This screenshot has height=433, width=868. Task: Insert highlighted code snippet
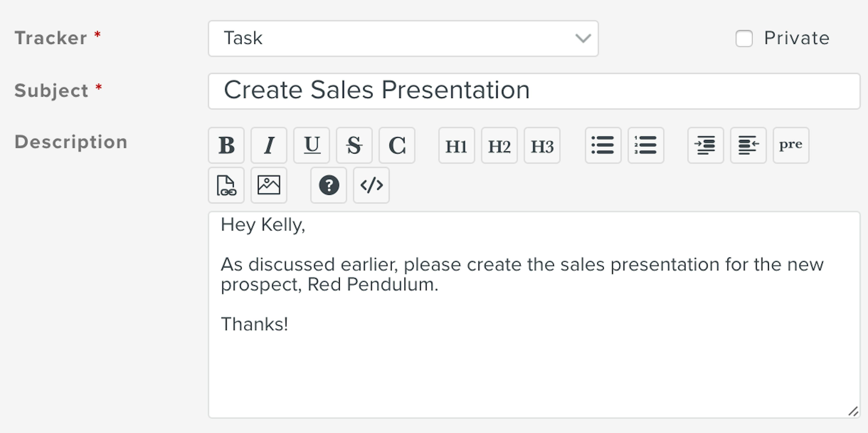371,185
